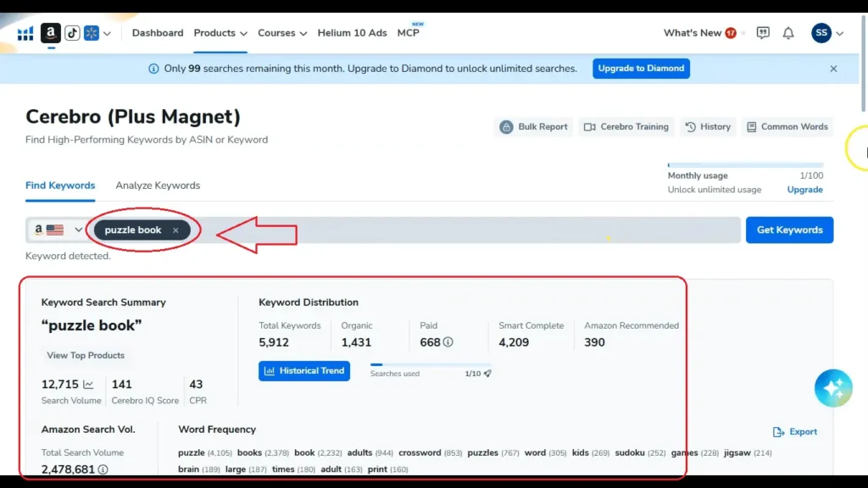
Task: Click the word 'brain' in Word Frequency
Action: (x=189, y=469)
